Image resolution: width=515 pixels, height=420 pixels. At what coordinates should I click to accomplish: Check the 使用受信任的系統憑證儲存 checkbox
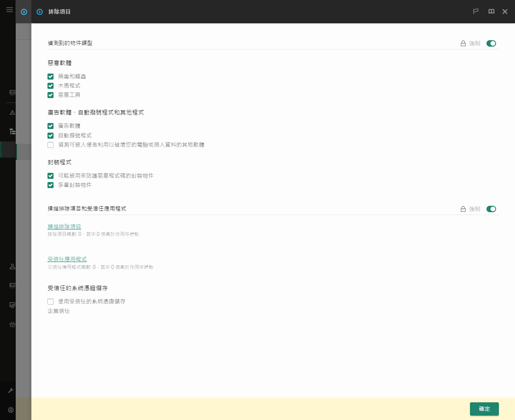50,301
